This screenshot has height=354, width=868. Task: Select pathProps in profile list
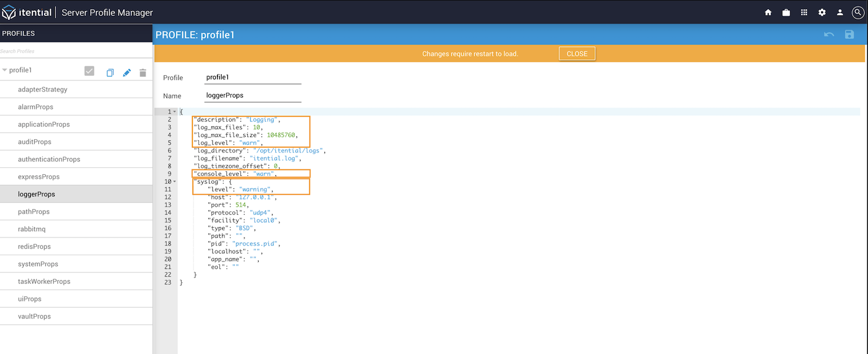(x=77, y=212)
